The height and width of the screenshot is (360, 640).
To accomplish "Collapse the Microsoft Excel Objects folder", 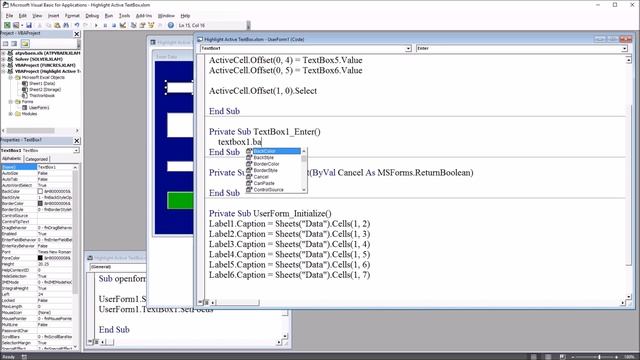I will pos(11,77).
